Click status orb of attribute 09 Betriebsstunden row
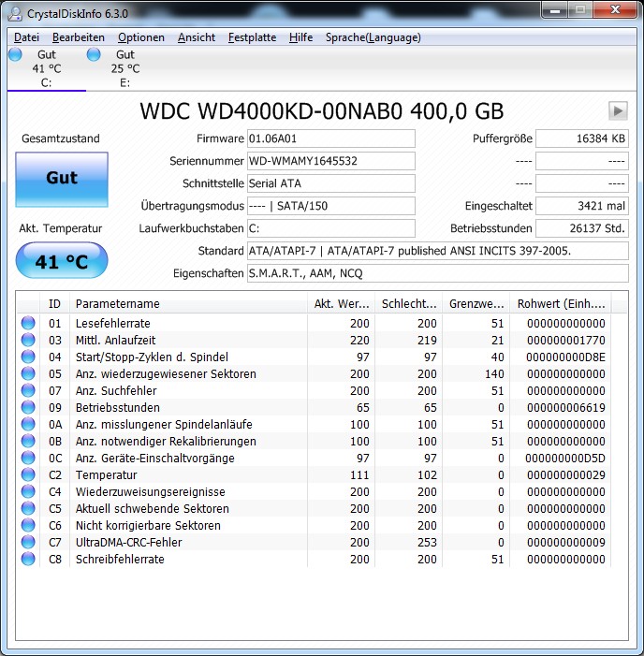This screenshot has width=644, height=656. [28, 407]
